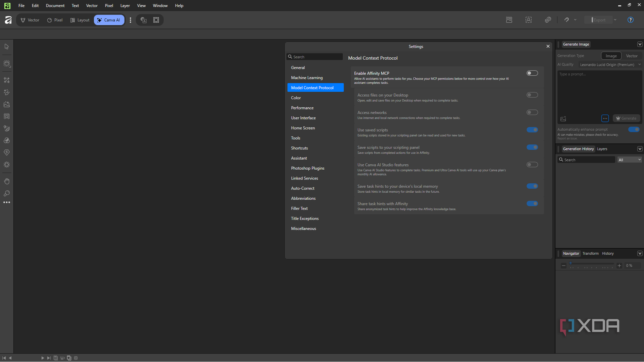Click the four-square grid icon in top toolbar

[156, 20]
